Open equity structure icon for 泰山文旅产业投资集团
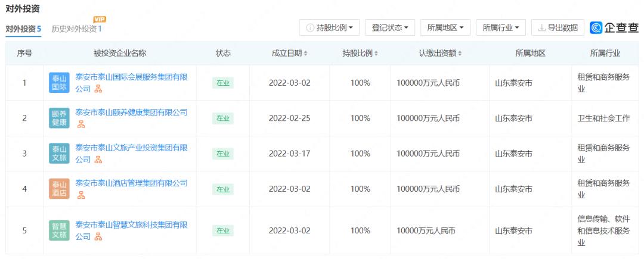The width and height of the screenshot is (644, 259). [98, 160]
